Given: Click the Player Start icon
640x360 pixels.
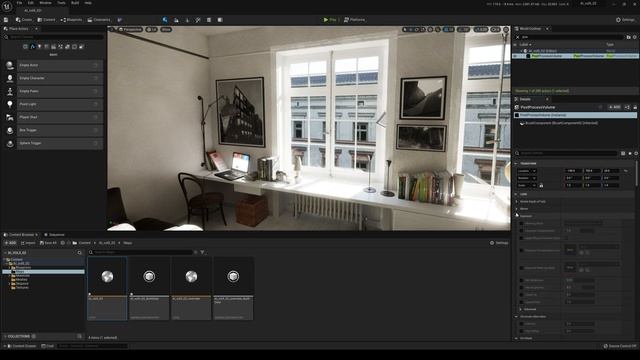Looking at the screenshot, I should click(x=10, y=117).
